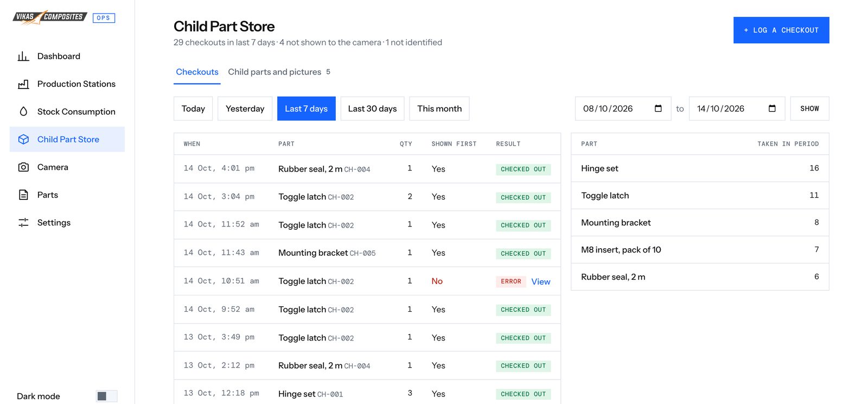Click Rubber seal CH-004 in the first row
This screenshot has width=868, height=404.
(324, 169)
